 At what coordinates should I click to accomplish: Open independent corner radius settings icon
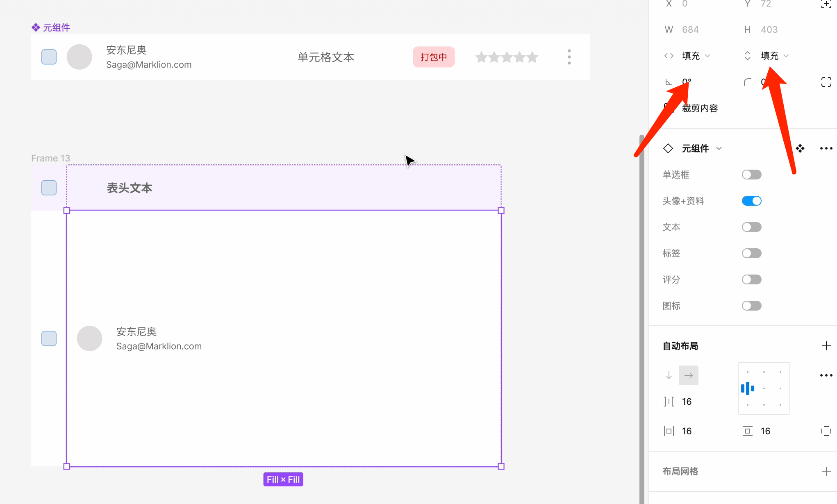tap(827, 82)
